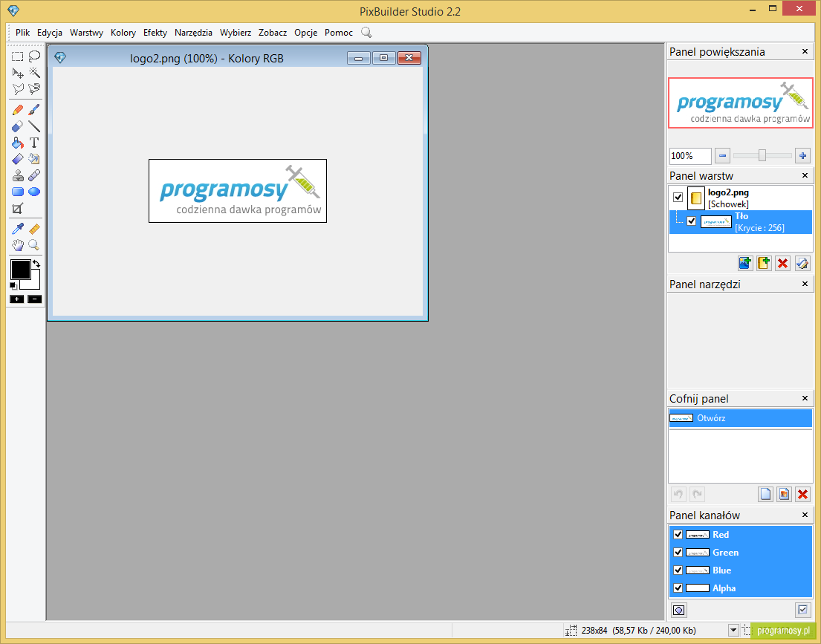The height and width of the screenshot is (644, 821).
Task: Choose the gradient tool
Action: tap(18, 159)
